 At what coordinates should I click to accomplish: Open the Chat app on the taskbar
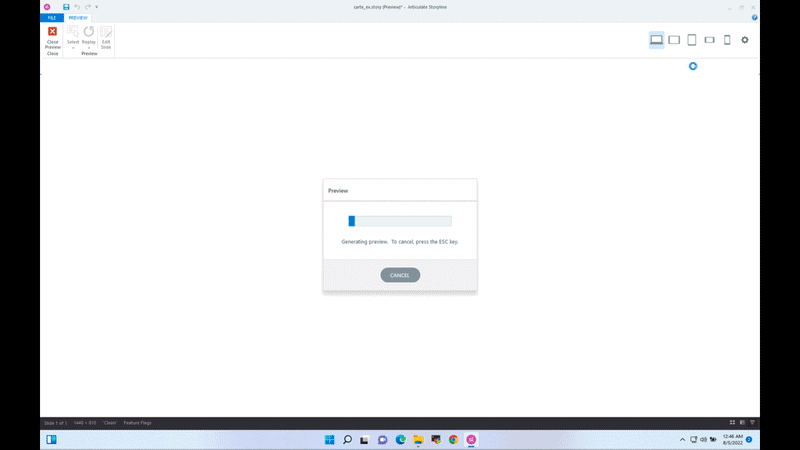click(382, 440)
